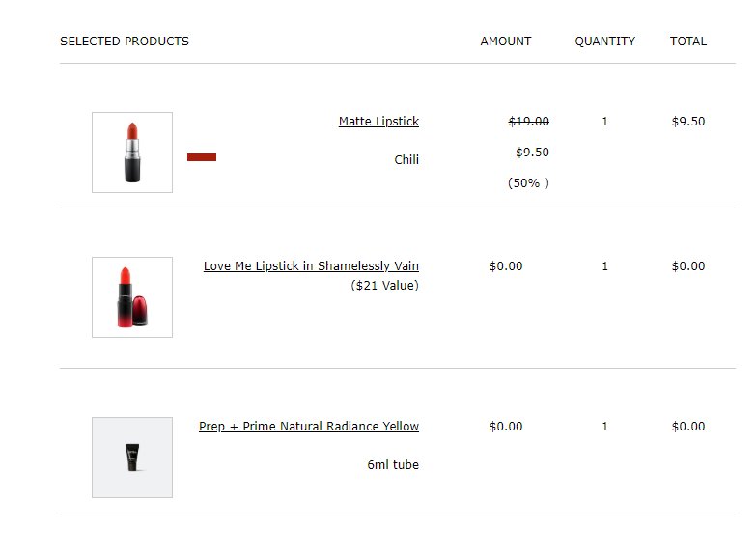Open the Matte Lipstick product link

tap(378, 122)
